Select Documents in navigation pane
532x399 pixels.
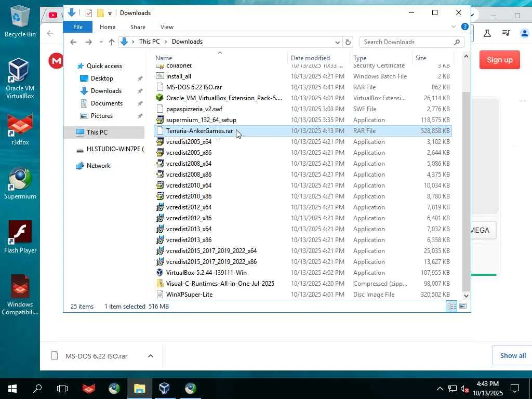click(x=107, y=103)
